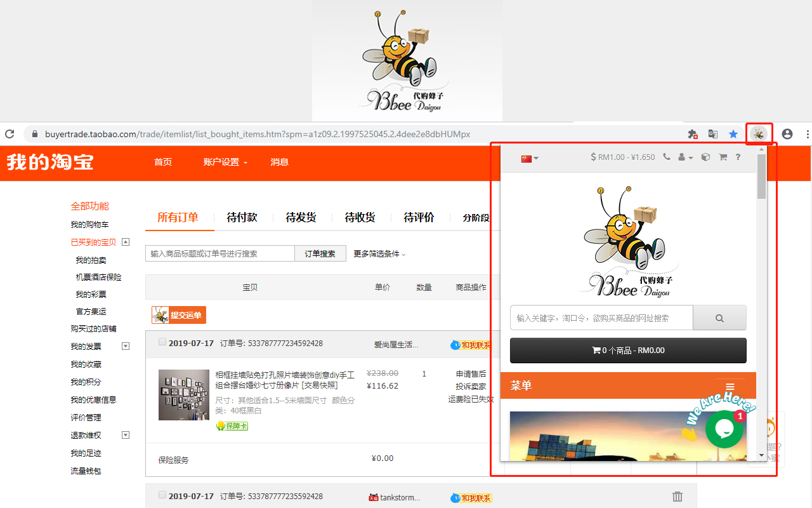The image size is (812, 508).
Task: Click the 我的淘宝 logo
Action: (50, 162)
